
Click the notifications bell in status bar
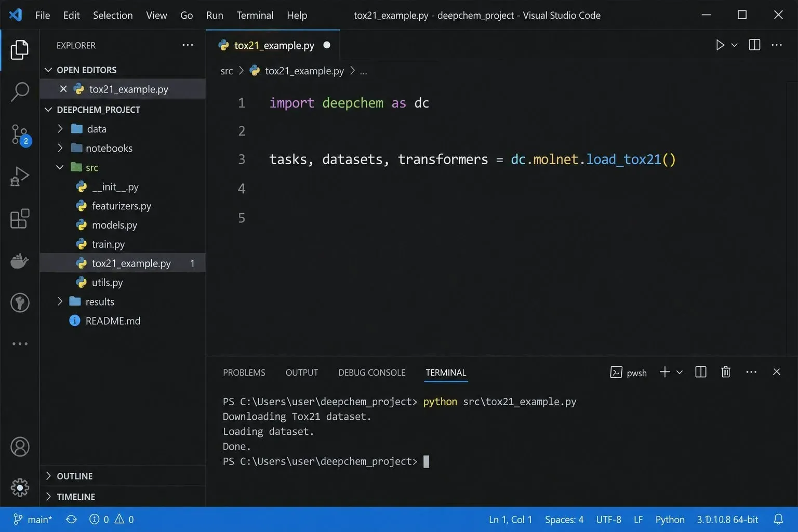click(778, 520)
